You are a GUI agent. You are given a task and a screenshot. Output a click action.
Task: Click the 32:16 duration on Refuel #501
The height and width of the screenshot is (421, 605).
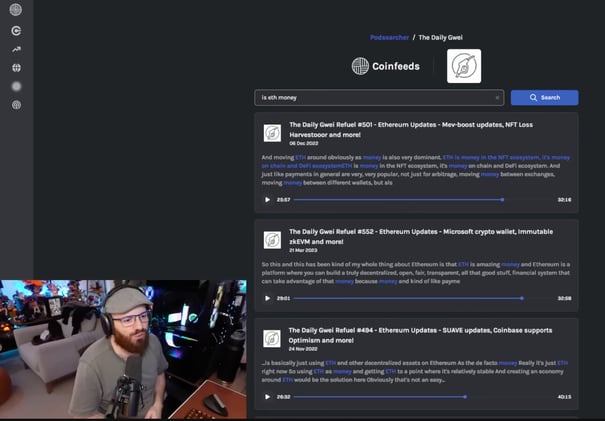564,200
